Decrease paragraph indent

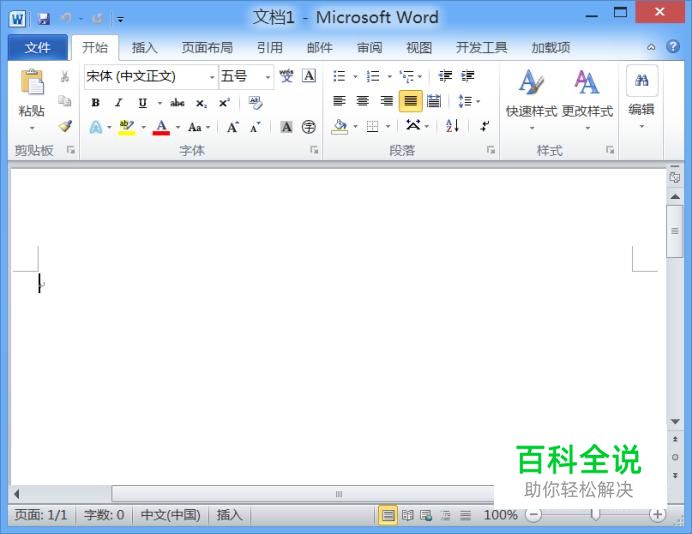(x=445, y=76)
